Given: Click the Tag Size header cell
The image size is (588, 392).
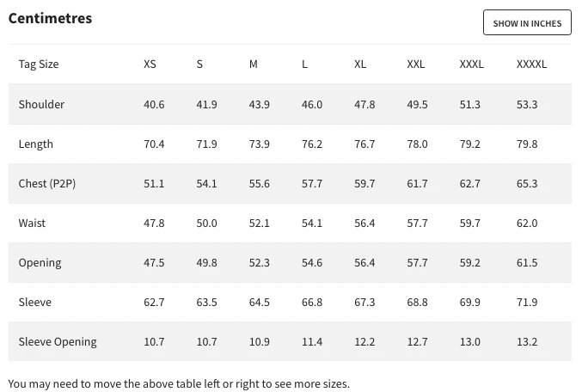Looking at the screenshot, I should (x=39, y=64).
